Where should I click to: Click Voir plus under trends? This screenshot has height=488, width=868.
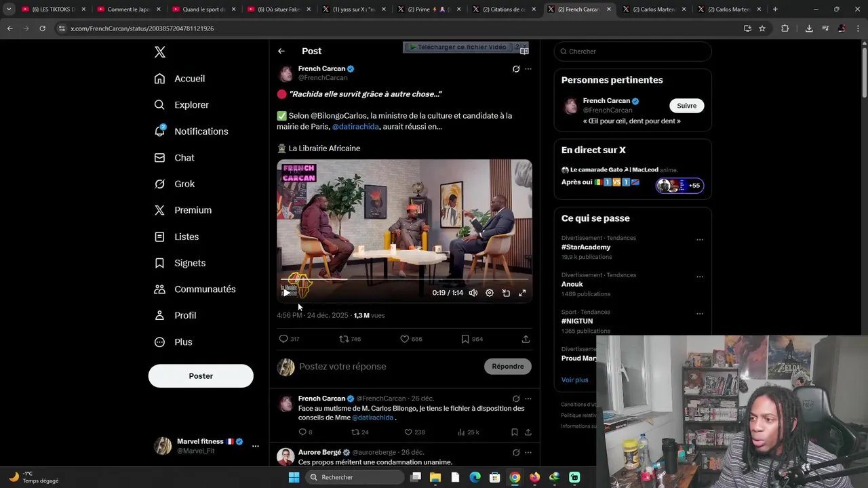point(575,380)
